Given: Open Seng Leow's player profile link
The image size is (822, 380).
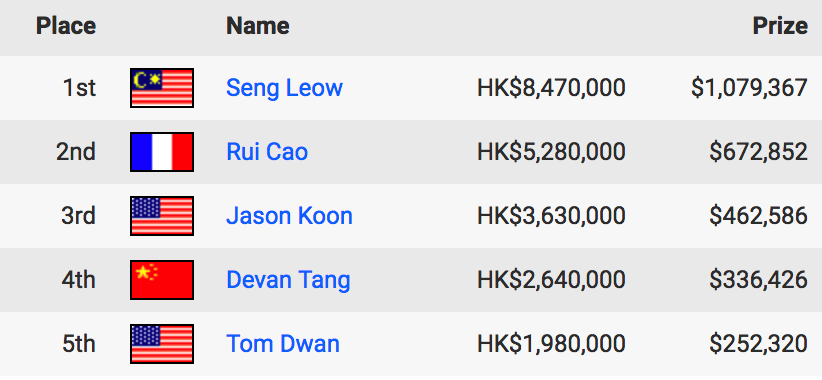Looking at the screenshot, I should click(x=284, y=88).
